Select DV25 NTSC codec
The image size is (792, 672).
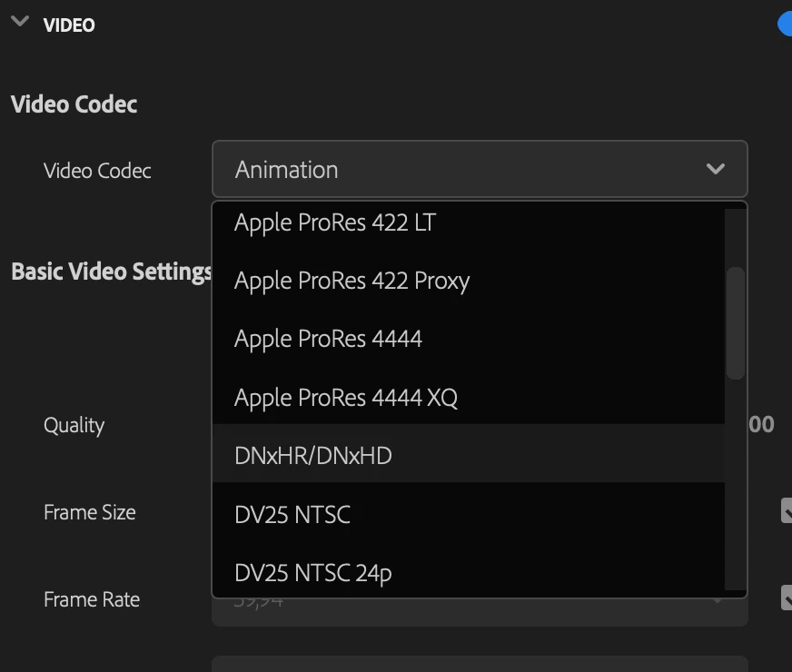point(469,515)
